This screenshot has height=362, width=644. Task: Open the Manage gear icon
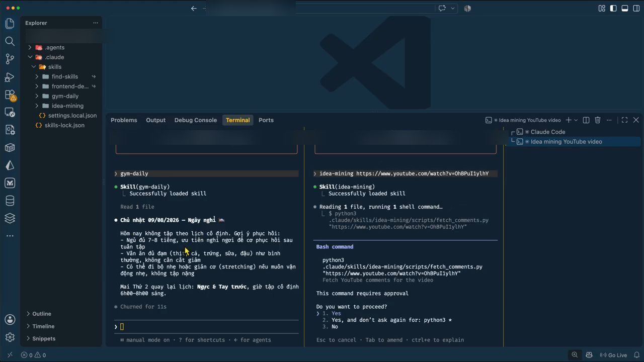coord(10,337)
